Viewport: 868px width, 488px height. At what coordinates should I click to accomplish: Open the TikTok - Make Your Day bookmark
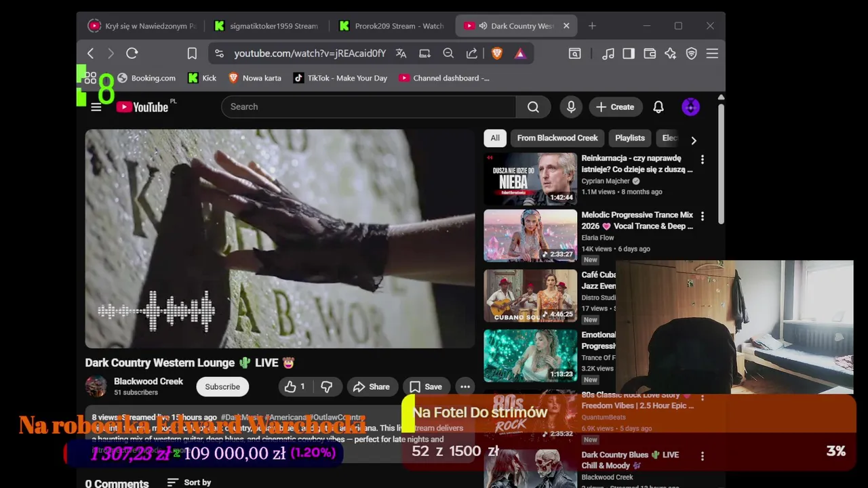340,78
